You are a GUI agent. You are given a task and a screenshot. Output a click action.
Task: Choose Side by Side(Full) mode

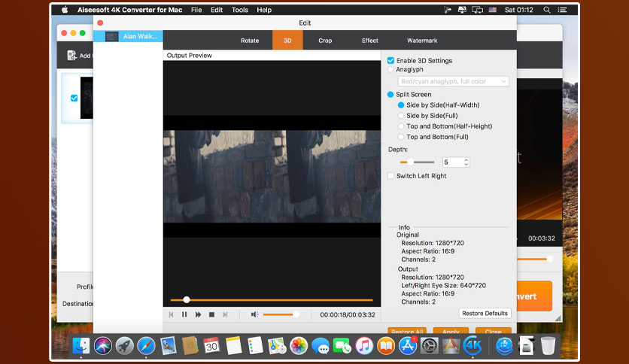point(401,116)
